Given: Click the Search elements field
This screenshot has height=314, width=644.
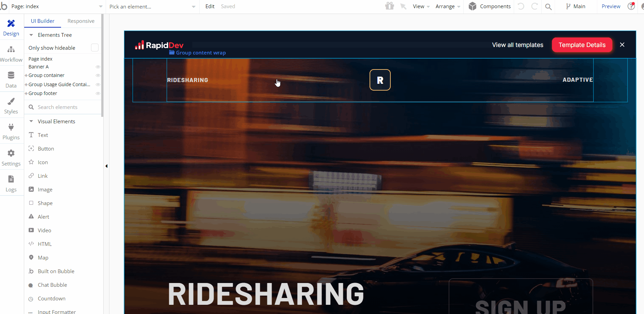Looking at the screenshot, I should [63, 107].
